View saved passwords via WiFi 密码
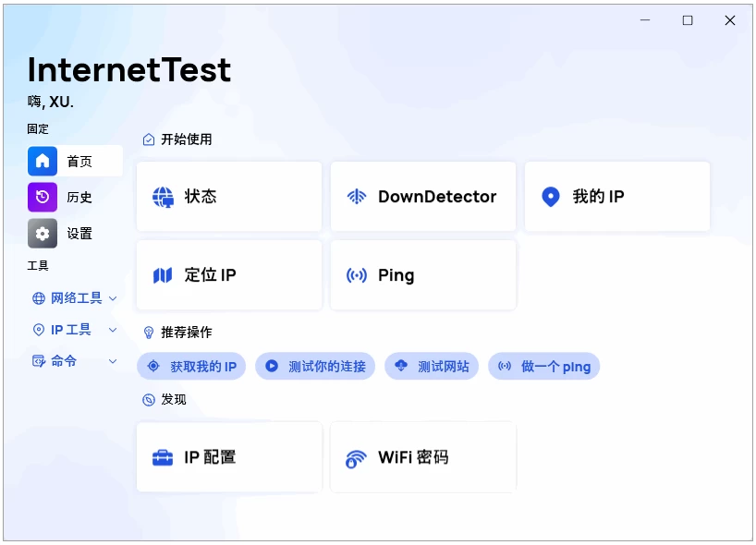The width and height of the screenshot is (756, 545). (x=422, y=456)
